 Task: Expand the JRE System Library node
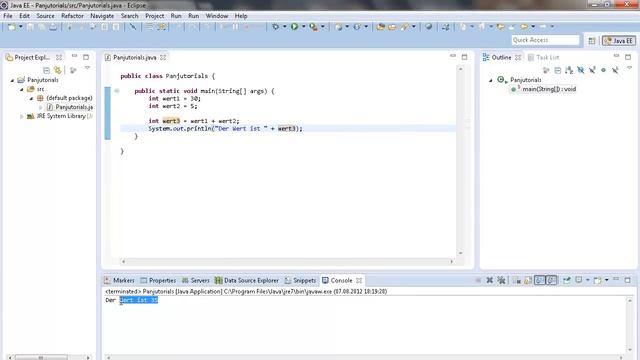click(22, 116)
